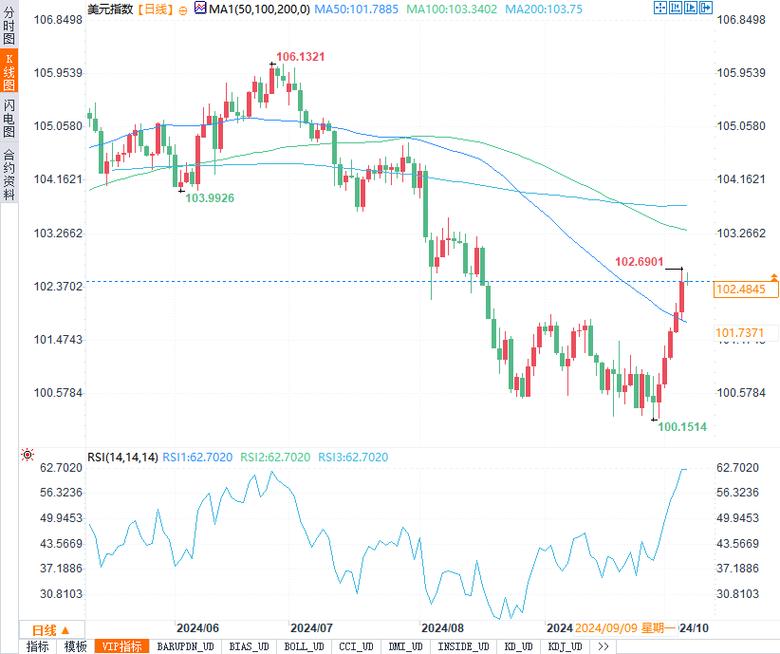Click the RSI(14,14,14) indicator label
The height and width of the screenshot is (654, 780).
(x=122, y=457)
